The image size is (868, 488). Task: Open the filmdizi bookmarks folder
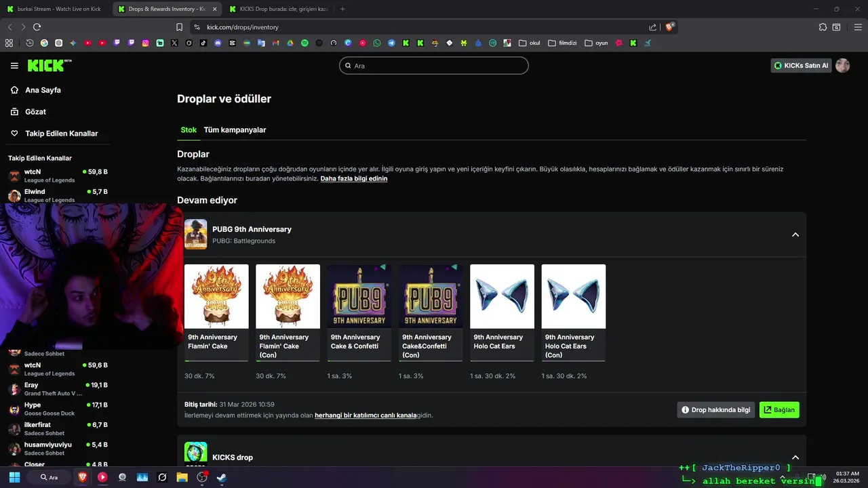[562, 43]
